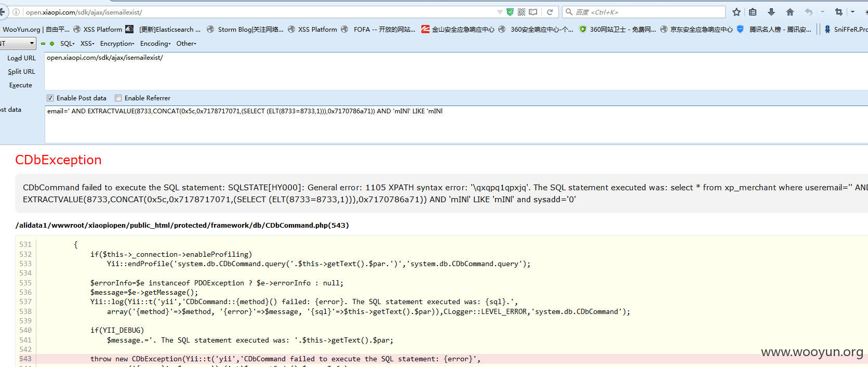Open the Storm Blog bookmark

(x=245, y=29)
